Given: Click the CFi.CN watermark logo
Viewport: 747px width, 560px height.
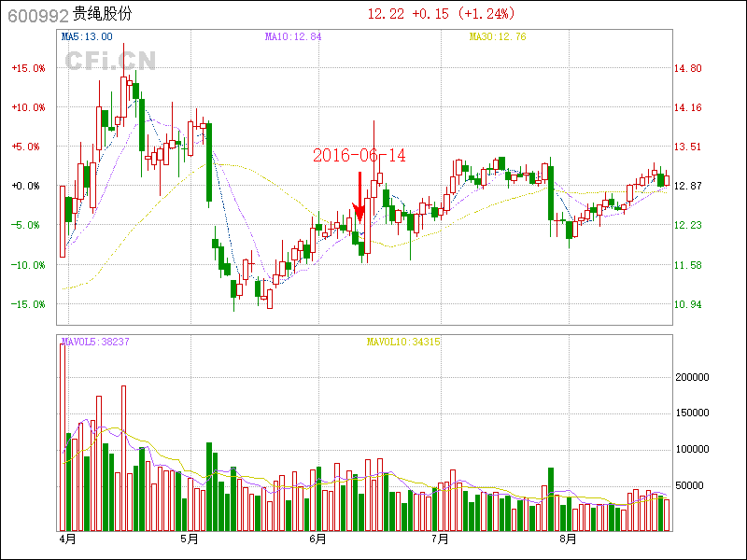Looking at the screenshot, I should coord(110,60).
